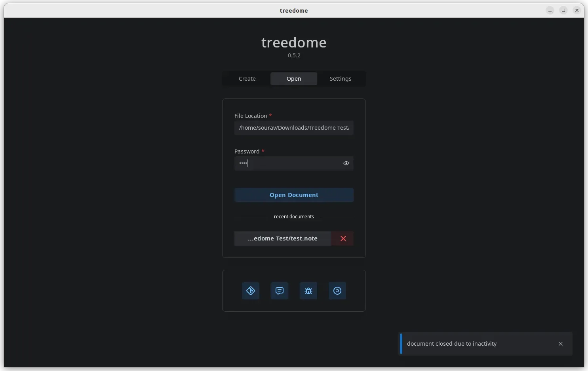Open the git source repository icon
The height and width of the screenshot is (371, 588).
point(250,291)
